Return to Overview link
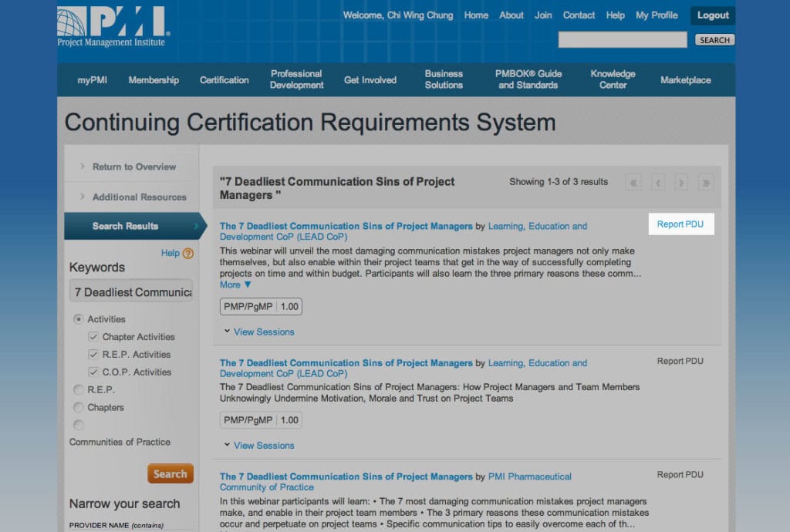The width and height of the screenshot is (790, 532). (134, 167)
